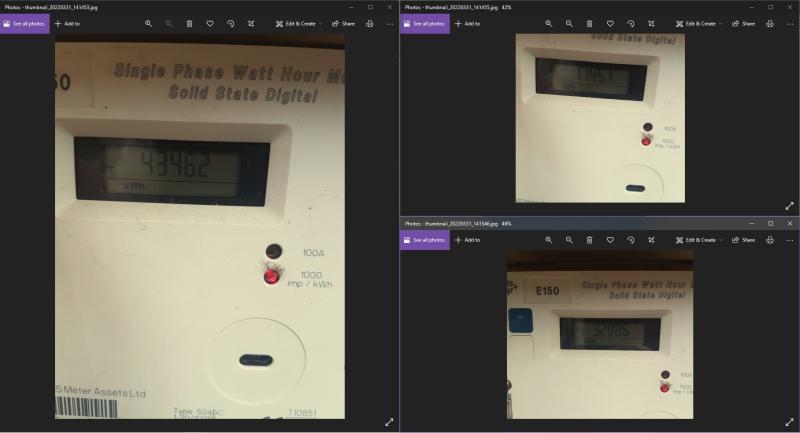Click Add to in the 43462 photo window

pyautogui.click(x=67, y=24)
